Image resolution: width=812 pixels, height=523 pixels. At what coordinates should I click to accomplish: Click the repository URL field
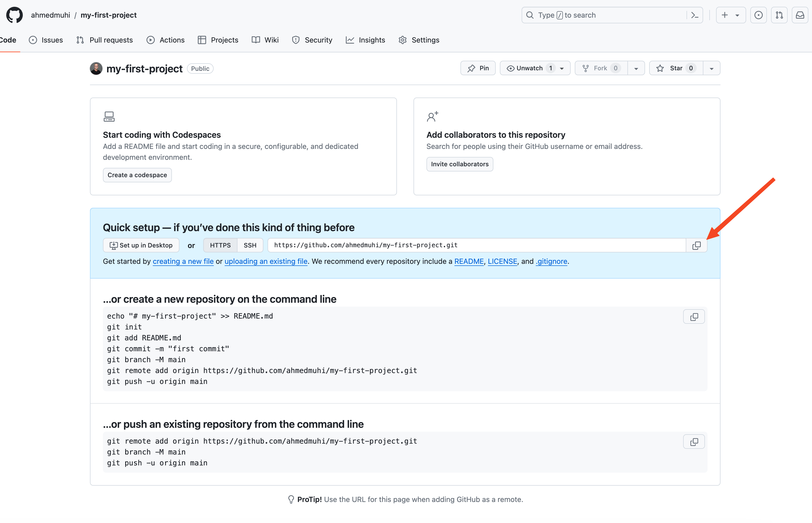tap(477, 245)
